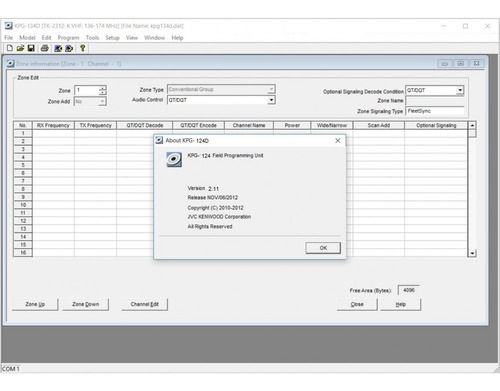Viewport: 500px width, 391px height.
Task: Expand Optional Signaling Decode Condition dropdown
Action: pyautogui.click(x=460, y=90)
